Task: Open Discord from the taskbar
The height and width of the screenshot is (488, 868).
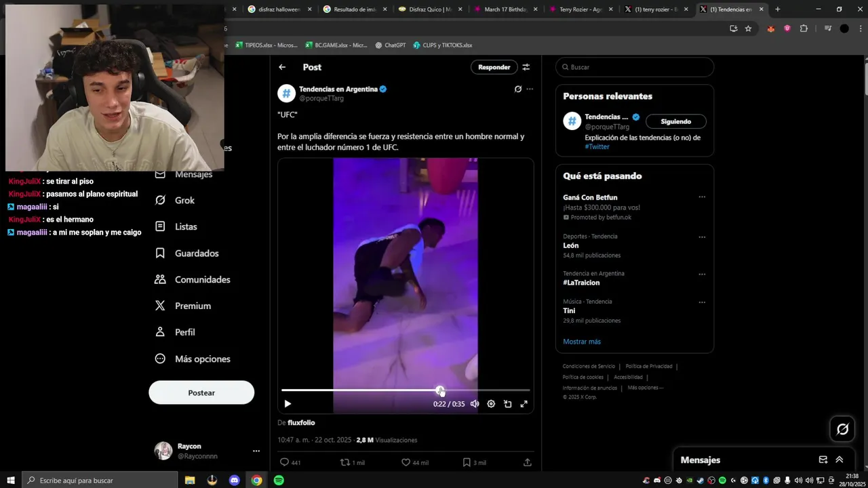Action: 235,480
